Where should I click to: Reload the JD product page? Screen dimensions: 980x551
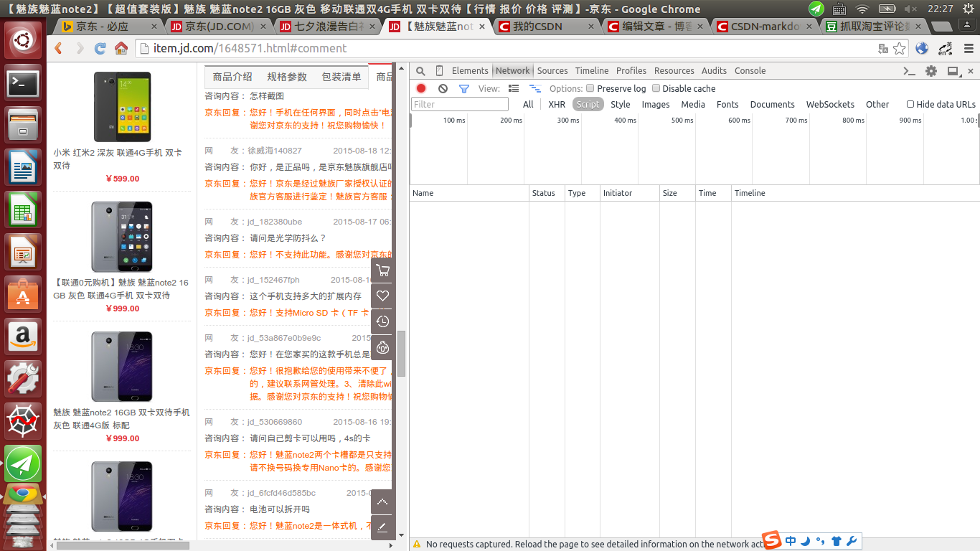pyautogui.click(x=100, y=48)
